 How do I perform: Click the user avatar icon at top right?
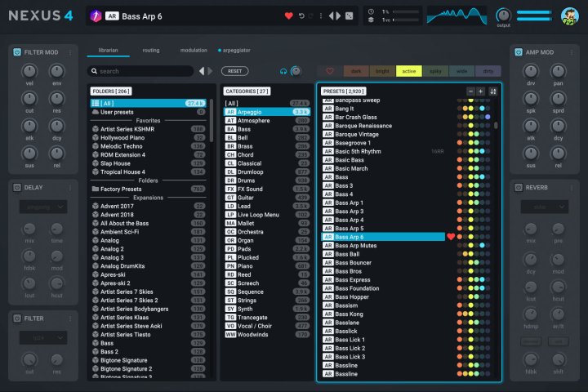click(569, 16)
